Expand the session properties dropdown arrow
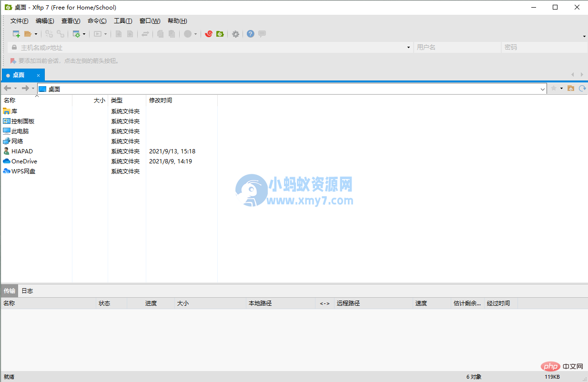Screen dimensions: 588x382 click(84, 34)
